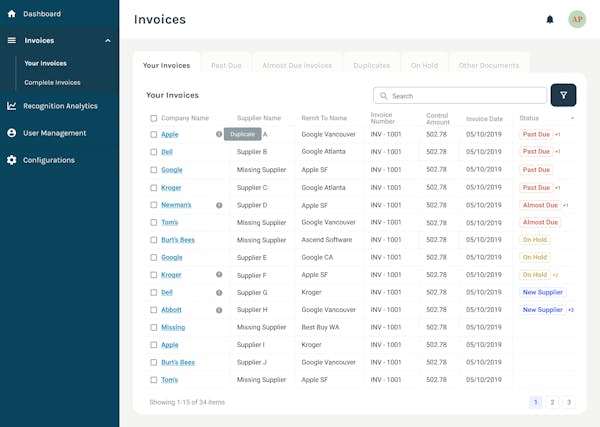Expand extra statuses on the Abbott row
The image size is (600, 427).
click(571, 310)
